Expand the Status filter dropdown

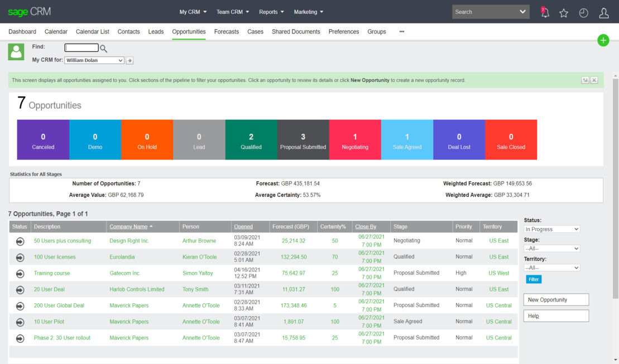[551, 229]
